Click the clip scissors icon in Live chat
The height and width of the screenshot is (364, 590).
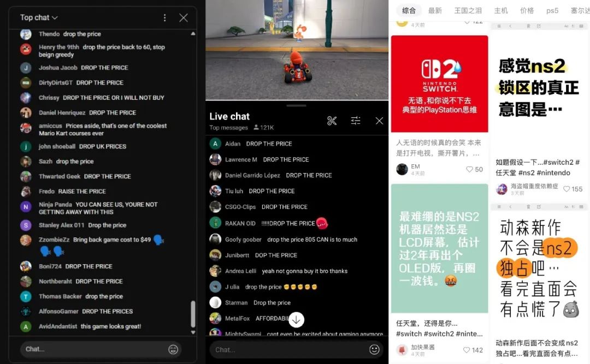click(332, 121)
